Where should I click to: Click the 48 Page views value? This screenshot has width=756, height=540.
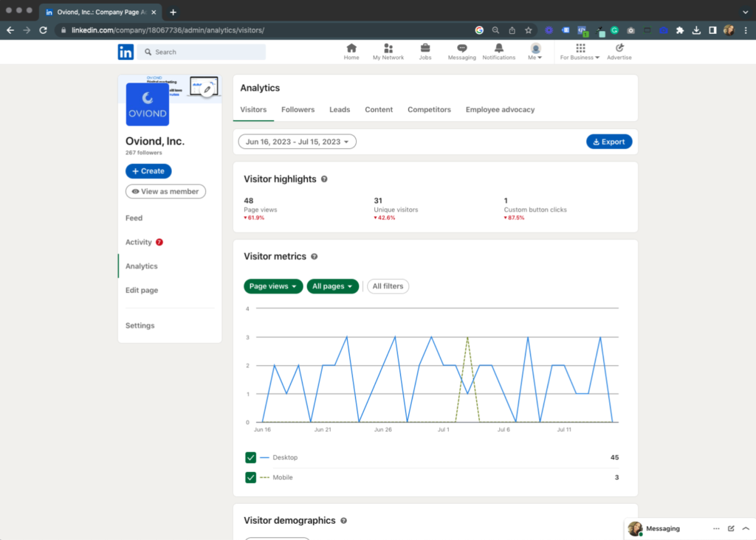click(x=248, y=201)
